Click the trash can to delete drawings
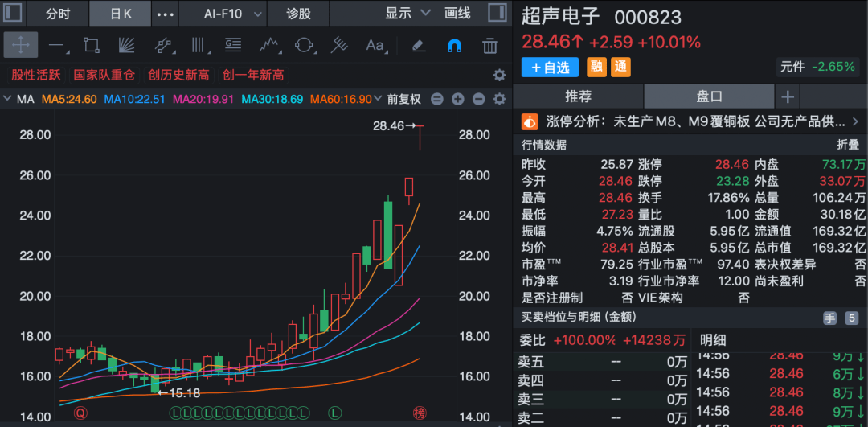868x427 pixels. tap(490, 45)
